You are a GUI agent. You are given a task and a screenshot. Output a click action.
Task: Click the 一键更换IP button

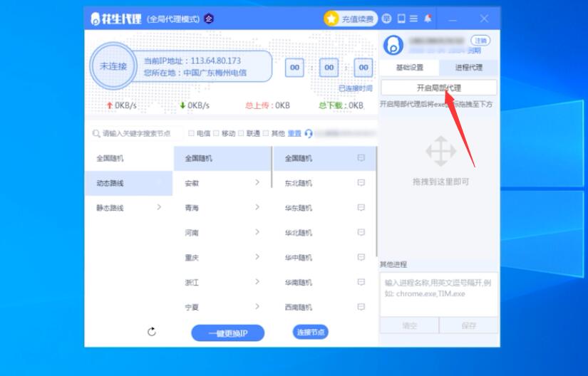pos(227,333)
